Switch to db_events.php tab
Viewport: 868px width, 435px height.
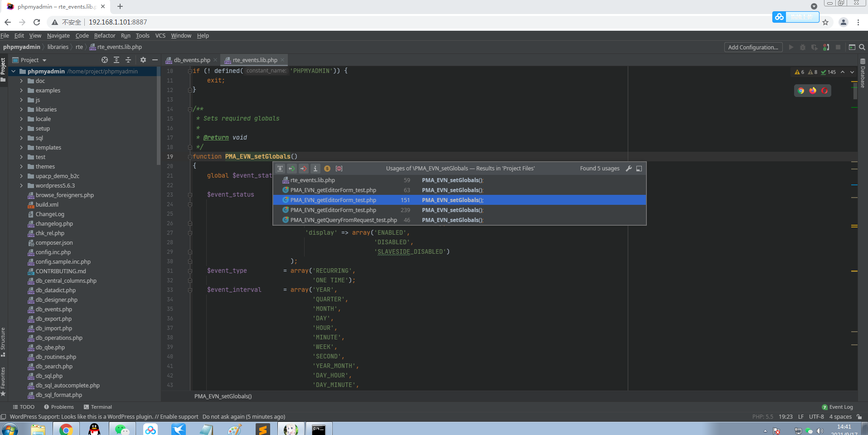pyautogui.click(x=191, y=60)
